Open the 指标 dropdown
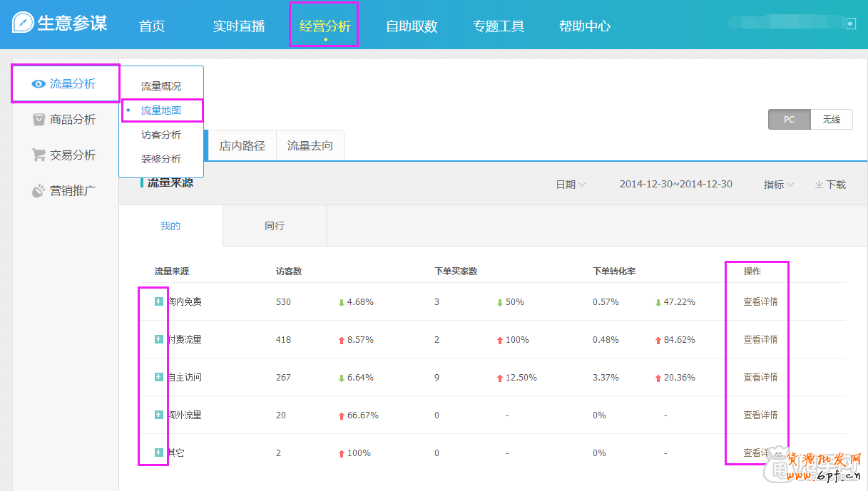 [x=778, y=184]
